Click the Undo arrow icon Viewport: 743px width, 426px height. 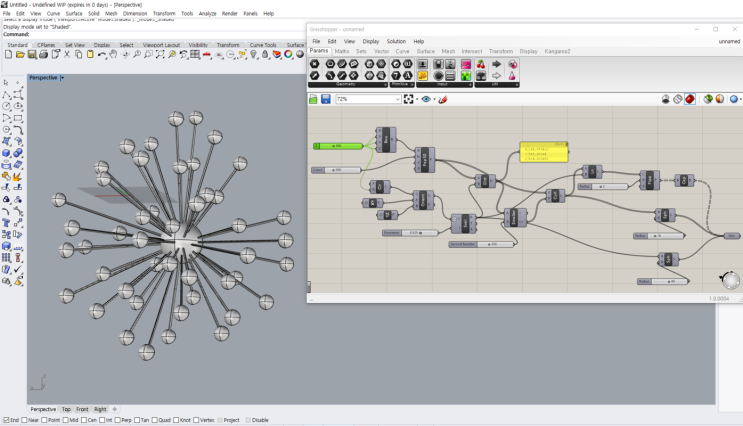[x=101, y=54]
